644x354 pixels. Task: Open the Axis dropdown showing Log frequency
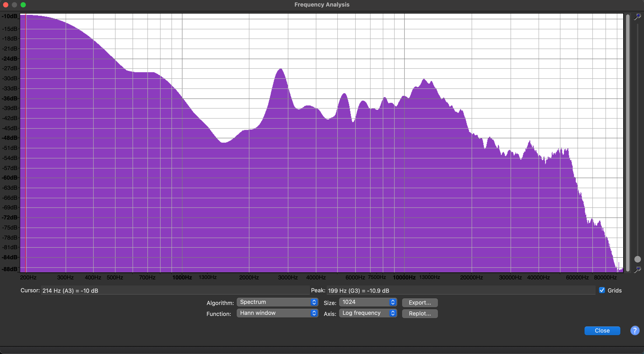[368, 313]
